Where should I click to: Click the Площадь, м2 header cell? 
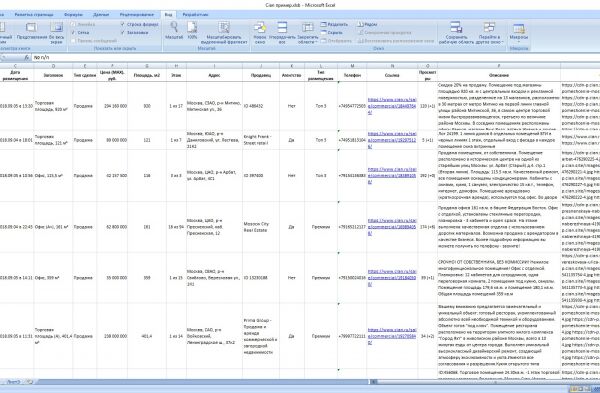(x=147, y=75)
